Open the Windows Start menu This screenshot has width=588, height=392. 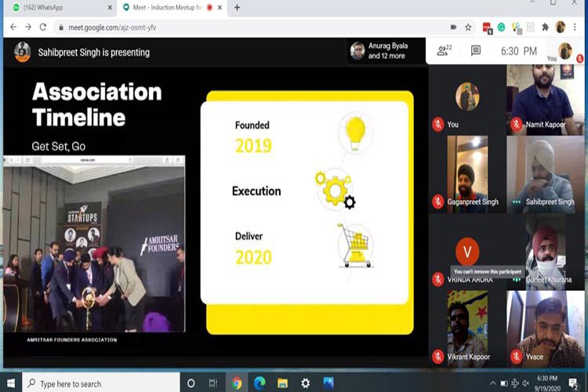11,383
